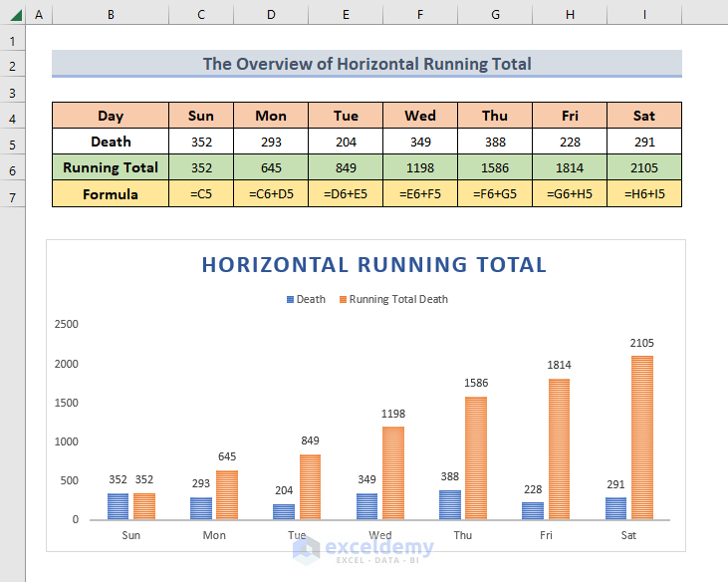
Task: Select row 2 header
Action: 13,66
